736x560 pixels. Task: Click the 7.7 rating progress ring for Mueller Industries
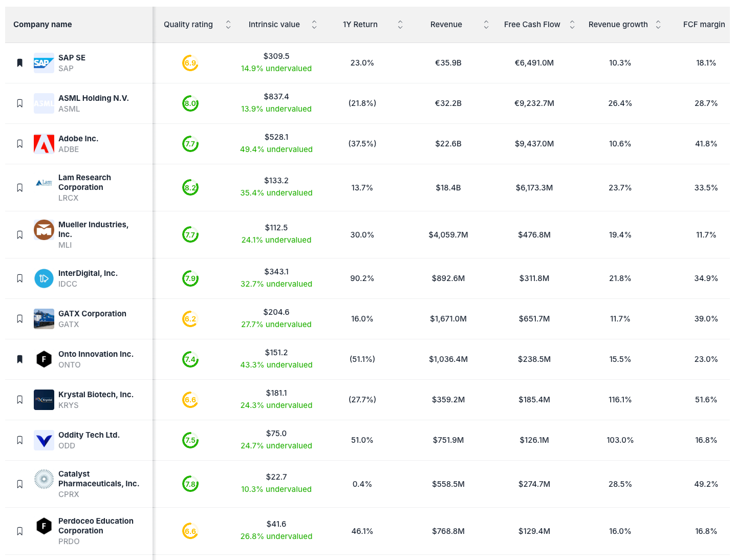[190, 234]
